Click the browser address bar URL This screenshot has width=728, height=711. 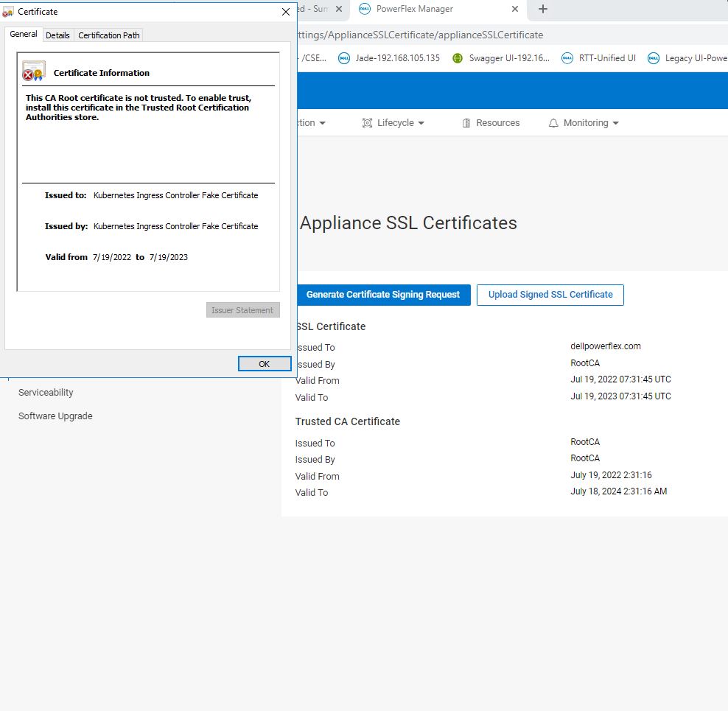click(421, 35)
